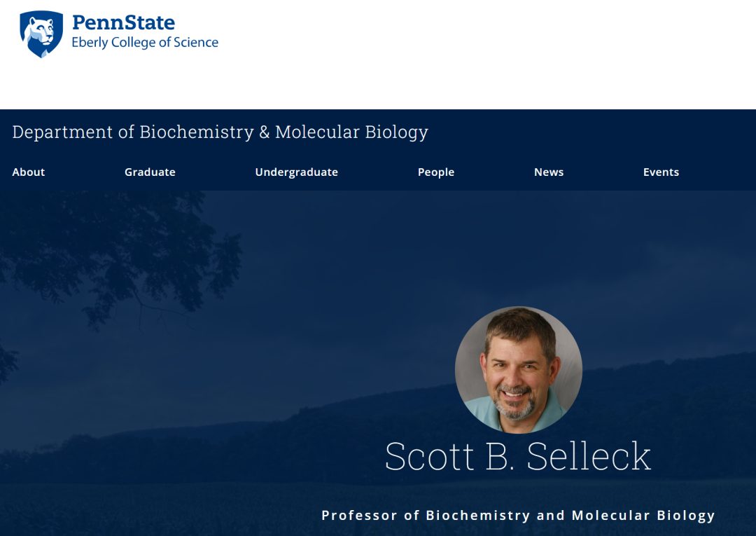
Task: Click the Professor of Biochemistry and Molecular Biology subtitle
Action: [x=518, y=516]
